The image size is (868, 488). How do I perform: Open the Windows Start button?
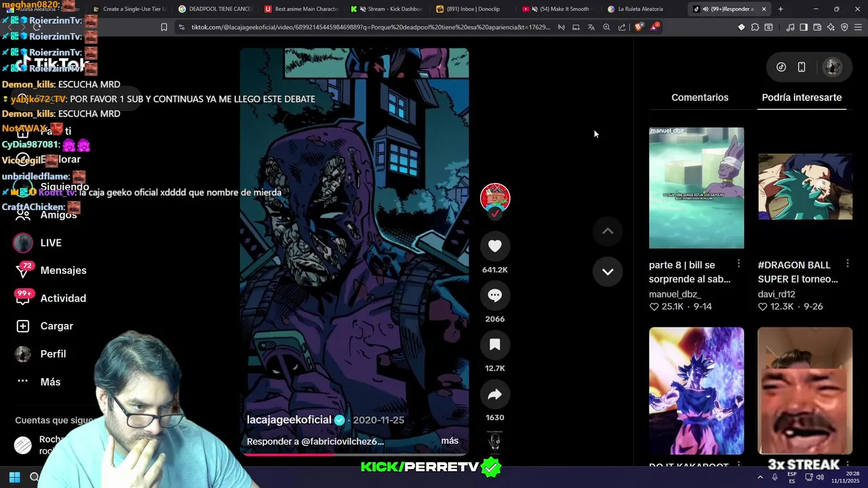point(14,477)
